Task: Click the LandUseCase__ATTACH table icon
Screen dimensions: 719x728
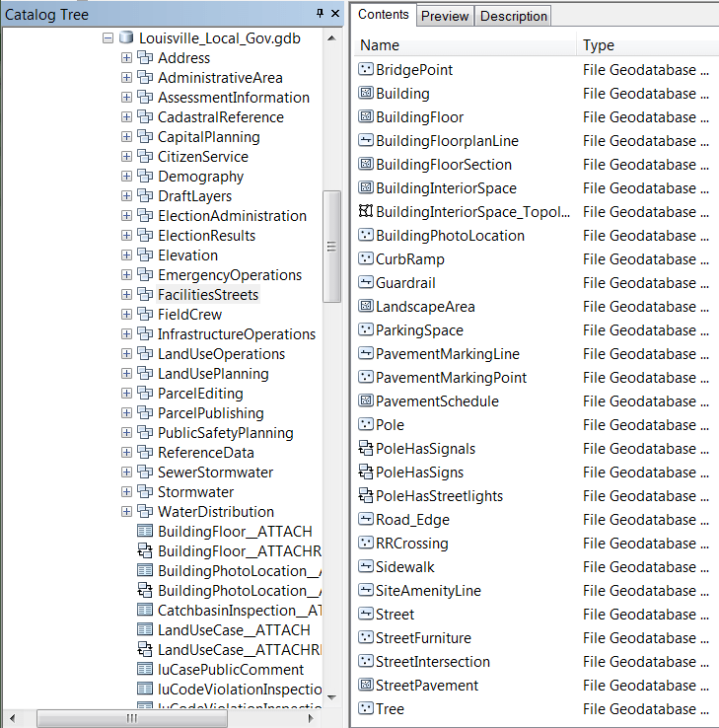Action: [x=145, y=629]
